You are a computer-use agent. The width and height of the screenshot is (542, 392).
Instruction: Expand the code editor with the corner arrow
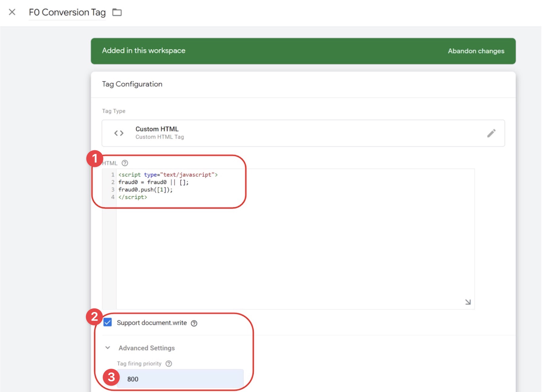468,302
